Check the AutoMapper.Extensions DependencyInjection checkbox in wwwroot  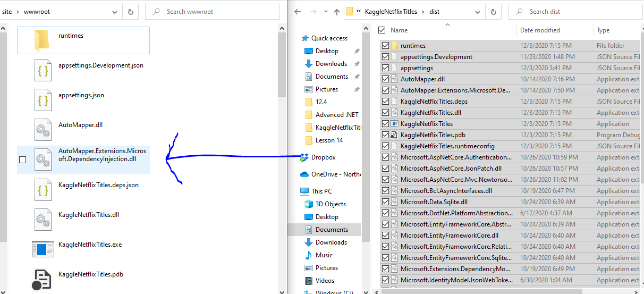pyautogui.click(x=22, y=159)
